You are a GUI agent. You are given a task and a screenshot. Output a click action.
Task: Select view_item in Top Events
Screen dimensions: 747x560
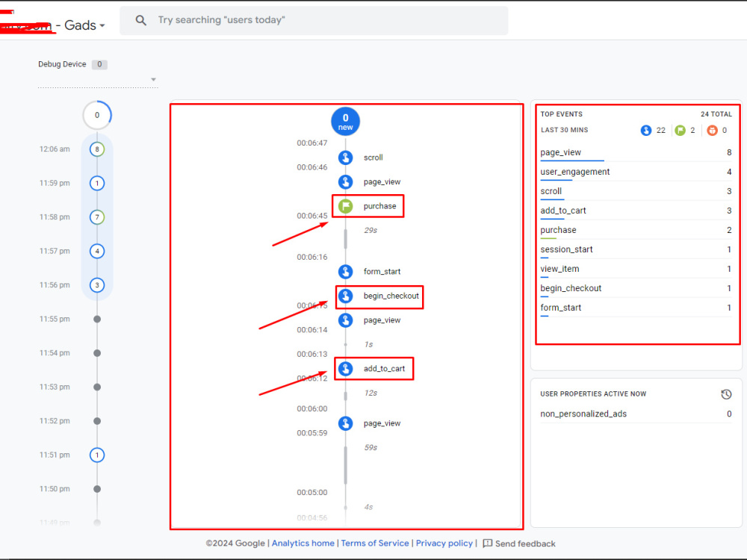tap(636, 269)
